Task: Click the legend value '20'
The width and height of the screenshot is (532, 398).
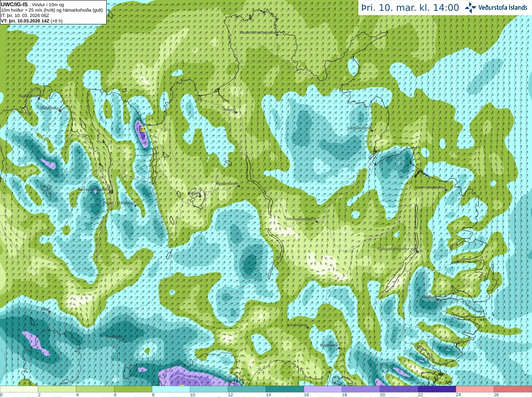Action: (x=382, y=395)
